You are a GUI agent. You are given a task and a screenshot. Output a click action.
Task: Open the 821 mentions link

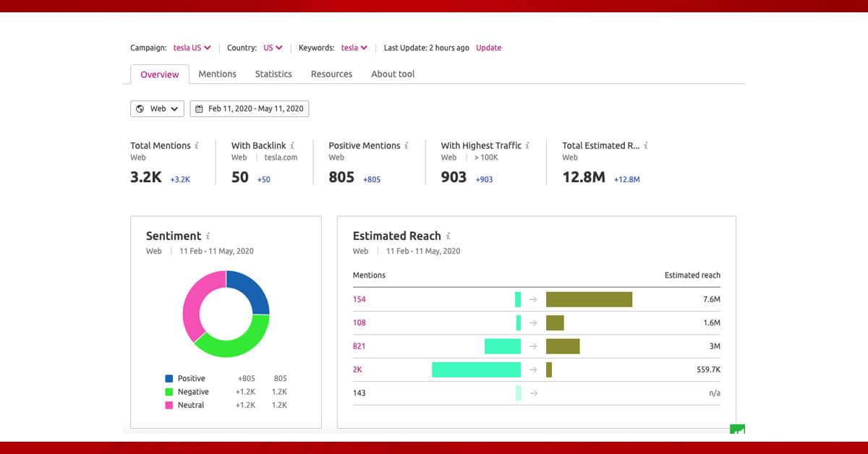(x=359, y=346)
